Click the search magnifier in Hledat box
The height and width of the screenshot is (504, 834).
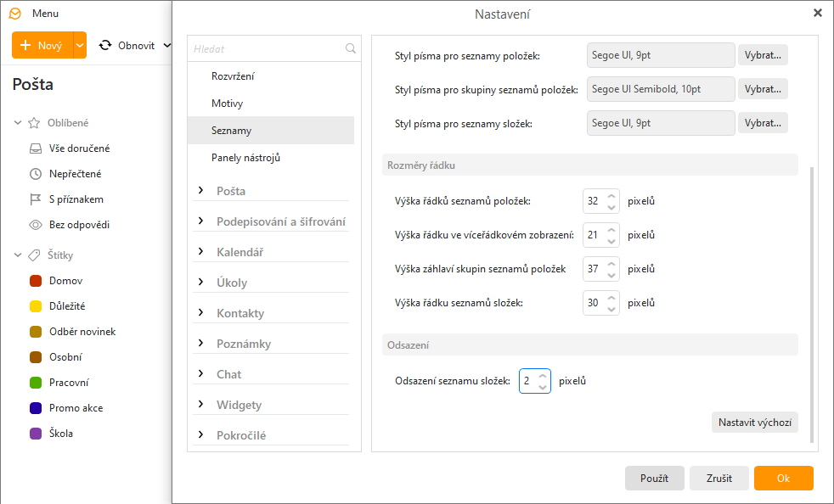point(351,48)
